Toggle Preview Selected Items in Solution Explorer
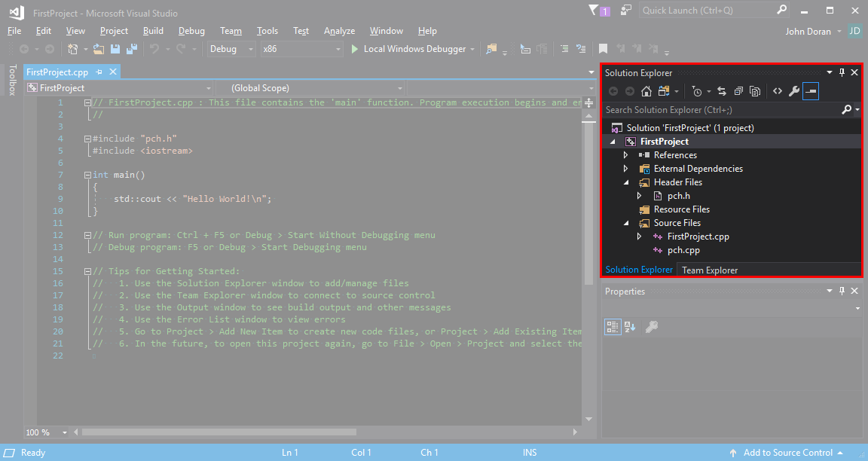The height and width of the screenshot is (461, 868). point(811,91)
